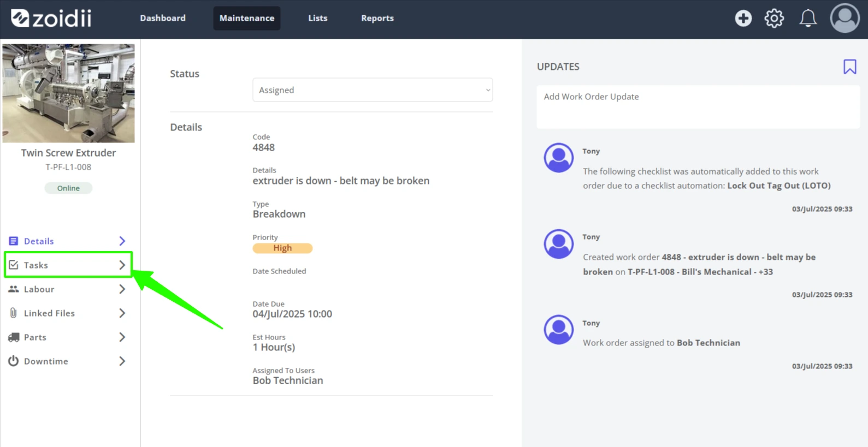Open the notifications bell icon
This screenshot has width=868, height=447.
tap(808, 18)
